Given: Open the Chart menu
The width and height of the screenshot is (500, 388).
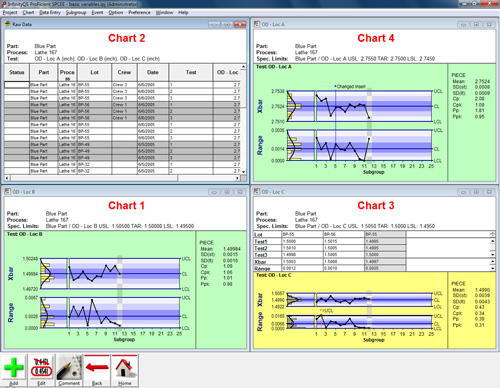Looking at the screenshot, I should pyautogui.click(x=28, y=12).
